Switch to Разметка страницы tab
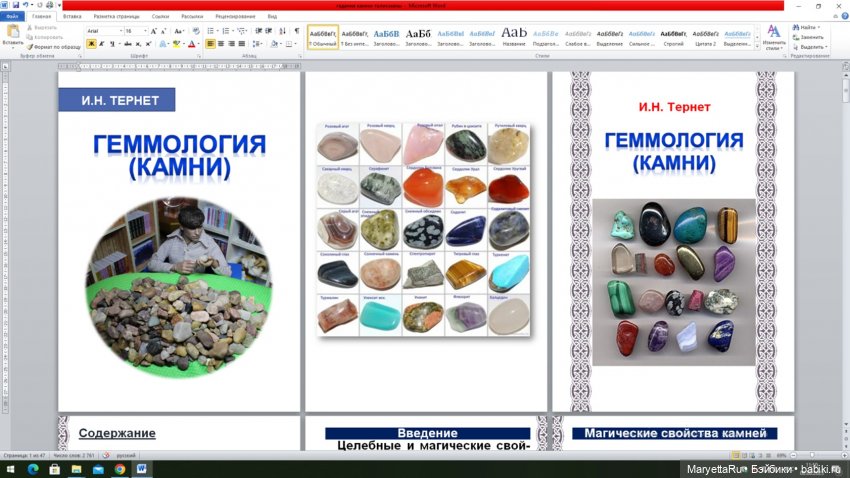850x478 pixels. (117, 17)
